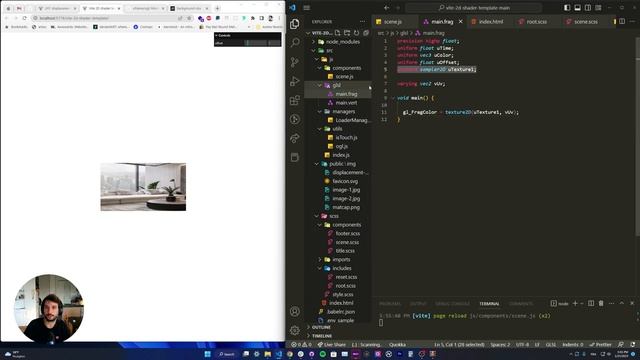Collapse all folders in Explorer
Screen dimensions: 640x360
click(366, 33)
